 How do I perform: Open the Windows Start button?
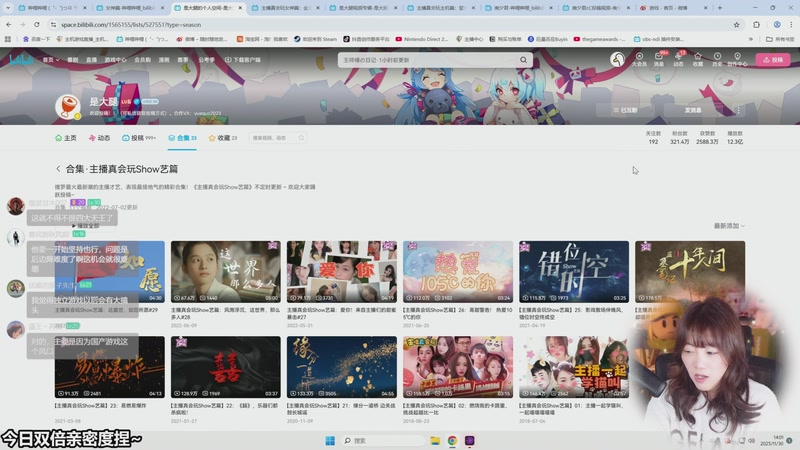(330, 440)
